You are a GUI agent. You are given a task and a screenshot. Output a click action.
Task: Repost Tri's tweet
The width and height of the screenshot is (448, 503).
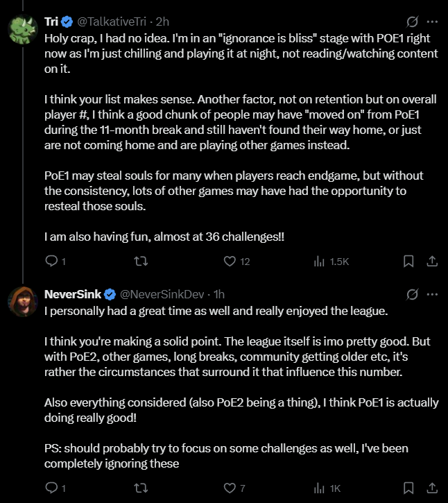click(141, 262)
